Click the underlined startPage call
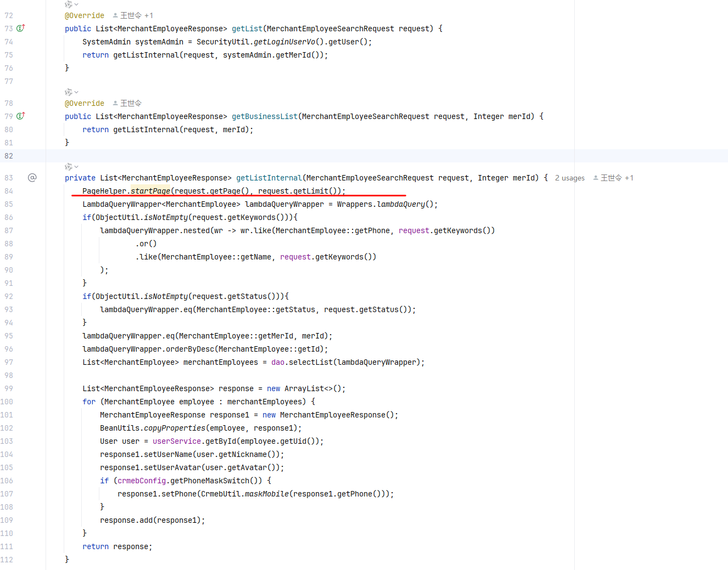 click(150, 191)
